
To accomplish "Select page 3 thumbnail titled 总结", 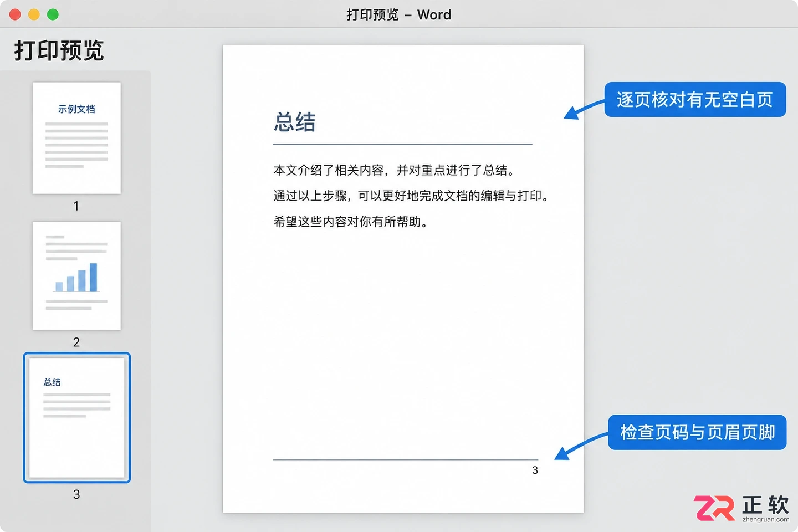I will pyautogui.click(x=76, y=417).
